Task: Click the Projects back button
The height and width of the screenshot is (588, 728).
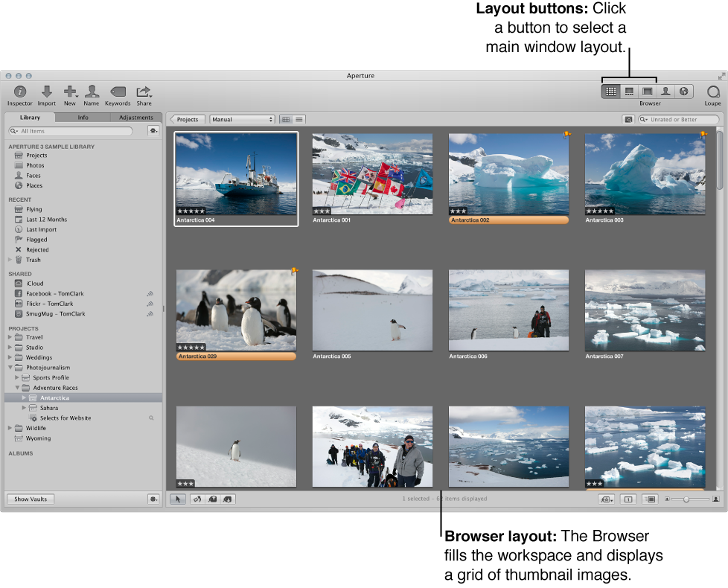Action: coord(188,119)
